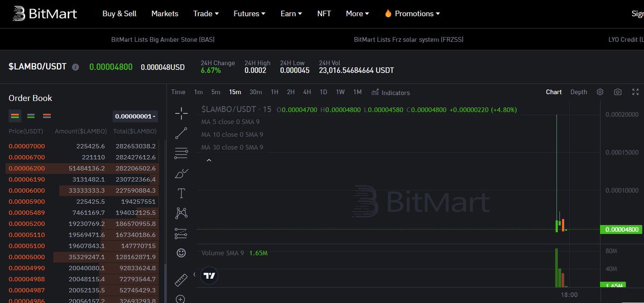Viewport: 644px width, 303px height.
Task: Select the Time chart type
Action: pyautogui.click(x=178, y=92)
